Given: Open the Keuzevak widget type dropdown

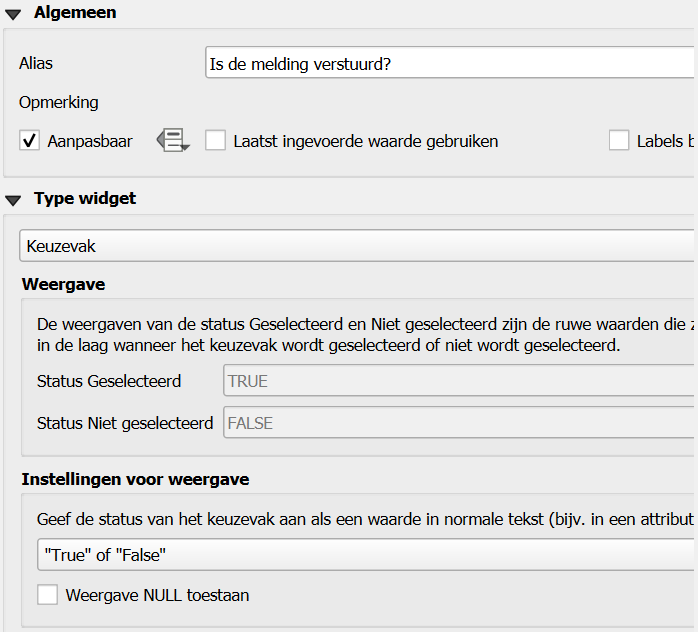Looking at the screenshot, I should coord(356,246).
